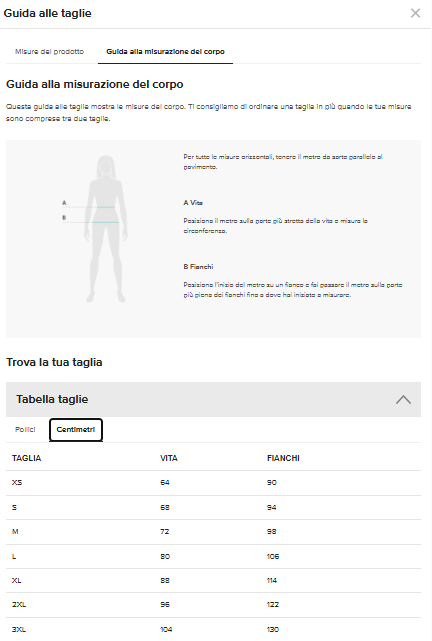Select the M size row
The width and height of the screenshot is (432, 641).
tap(213, 532)
